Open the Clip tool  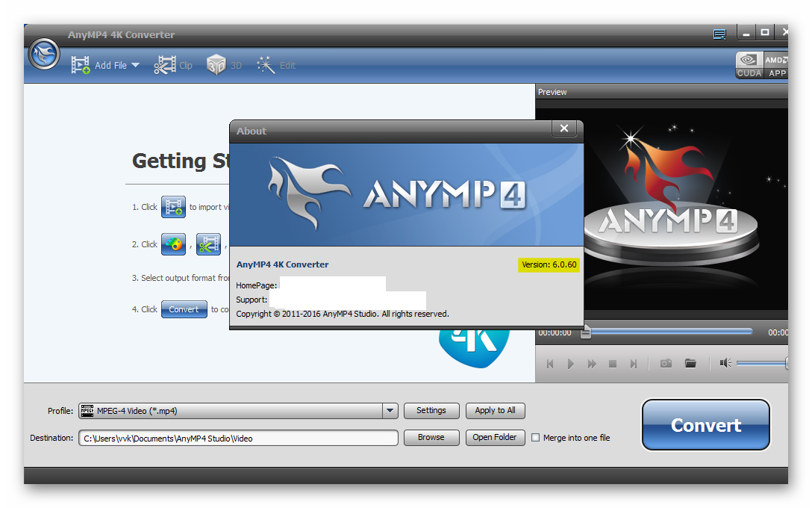pyautogui.click(x=173, y=65)
